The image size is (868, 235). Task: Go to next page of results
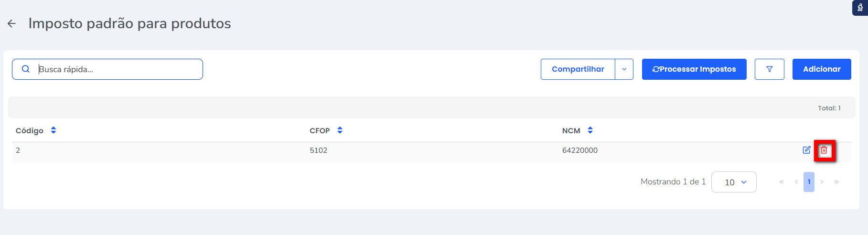(x=822, y=182)
